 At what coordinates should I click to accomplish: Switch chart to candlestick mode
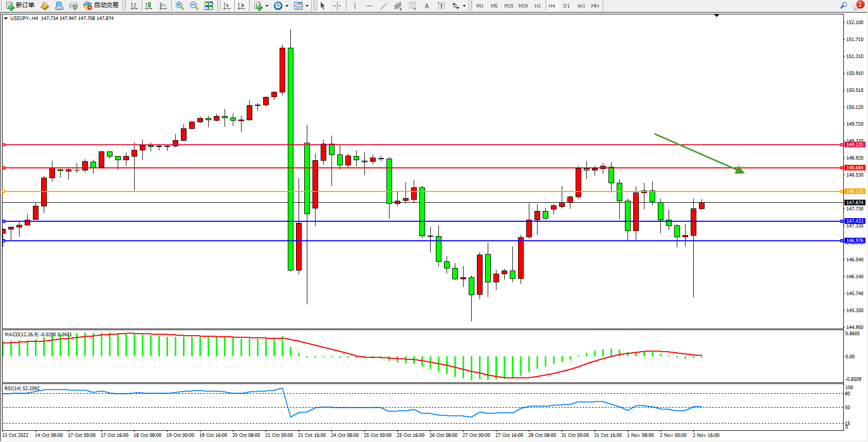[x=149, y=6]
